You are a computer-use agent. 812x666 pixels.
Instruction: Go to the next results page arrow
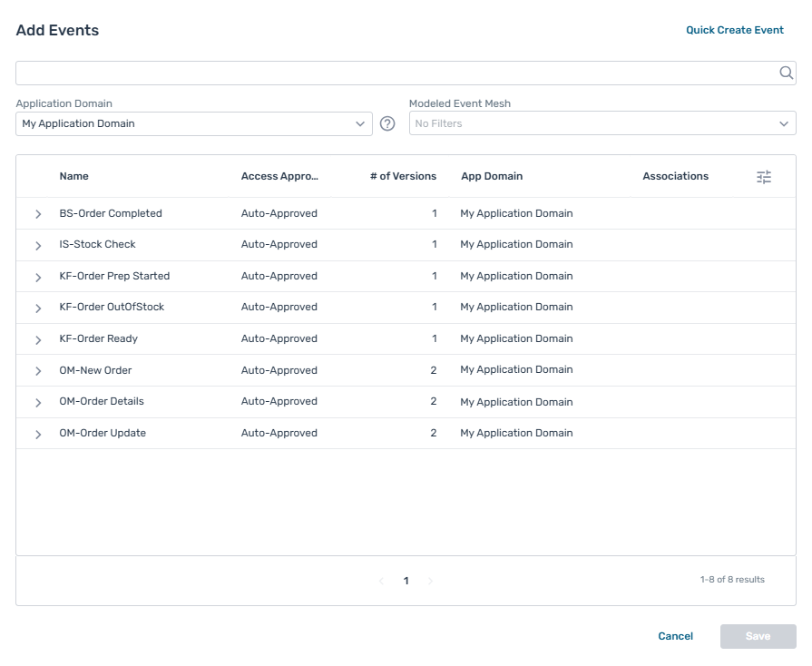430,581
